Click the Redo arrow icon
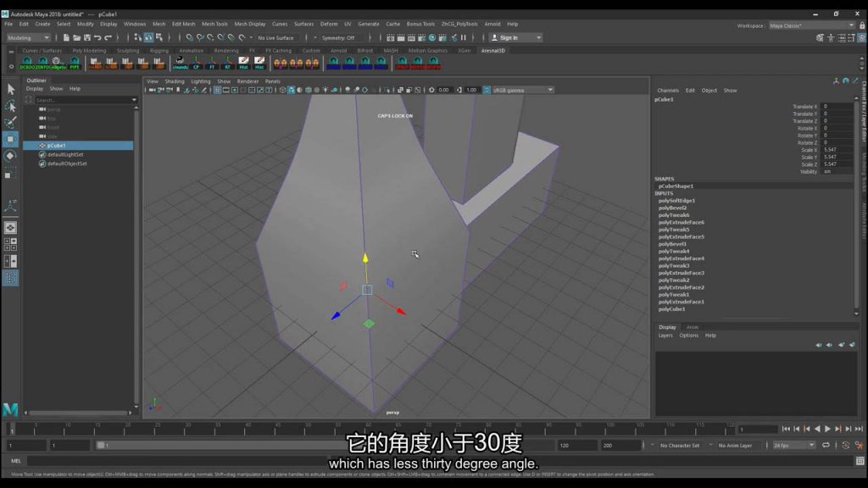Image resolution: width=868 pixels, height=488 pixels. [x=108, y=37]
